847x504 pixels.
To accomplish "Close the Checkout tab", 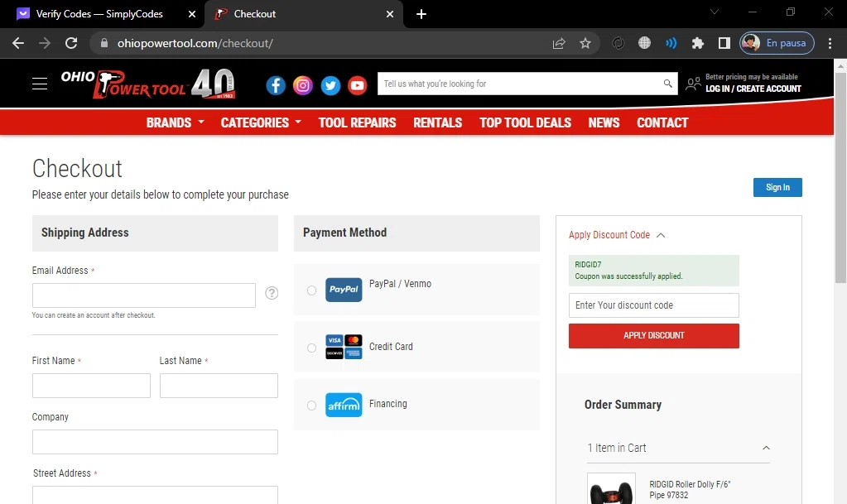I will click(x=390, y=14).
